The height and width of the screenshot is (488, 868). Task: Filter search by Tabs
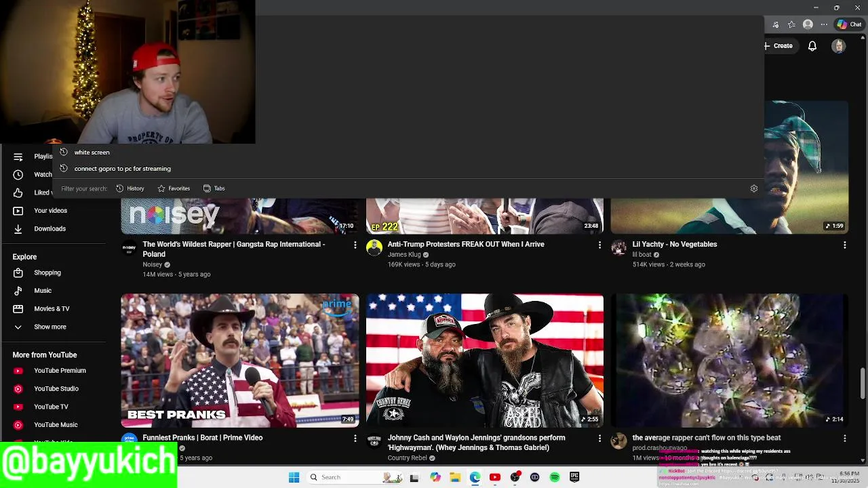point(214,188)
